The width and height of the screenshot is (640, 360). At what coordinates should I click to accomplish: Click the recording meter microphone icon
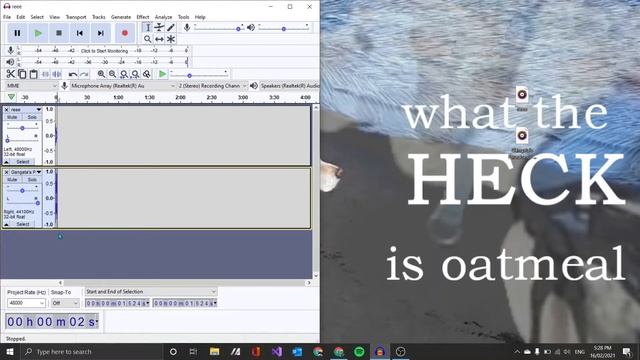[x=11, y=51]
